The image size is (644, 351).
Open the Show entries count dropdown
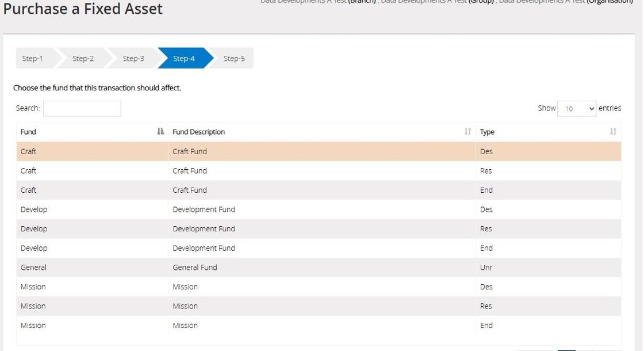coord(577,108)
